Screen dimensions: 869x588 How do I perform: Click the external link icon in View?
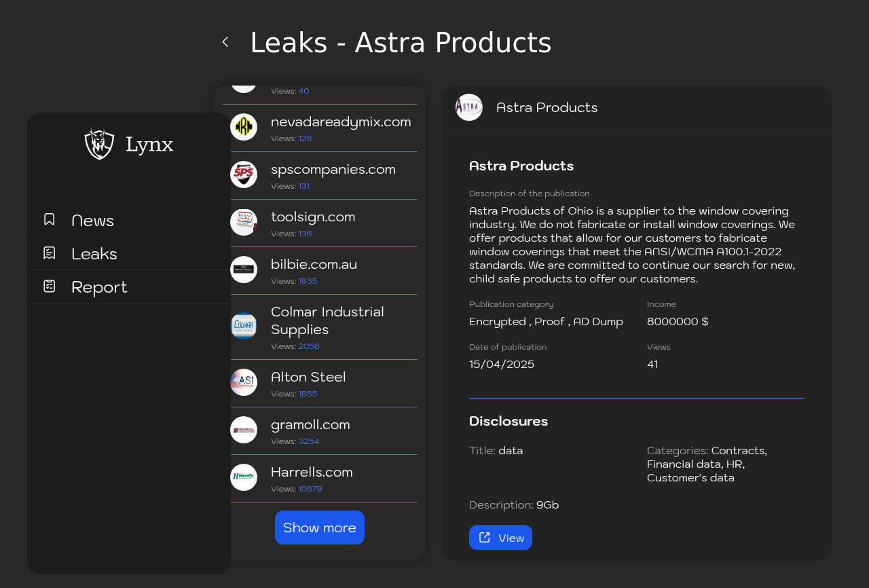(x=485, y=538)
